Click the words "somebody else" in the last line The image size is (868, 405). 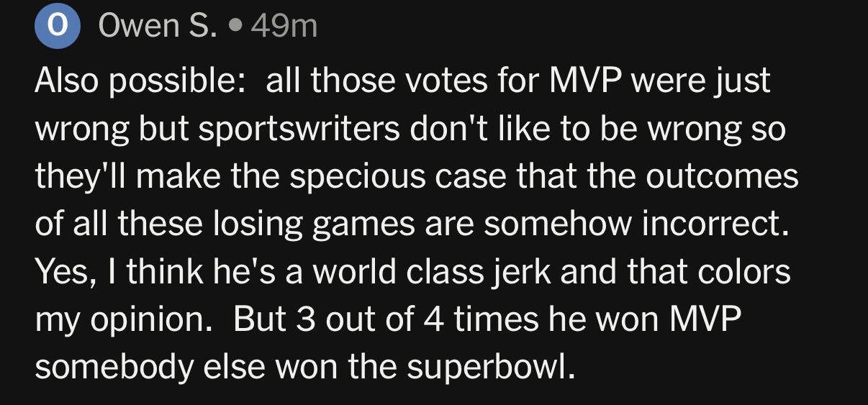[x=161, y=368]
